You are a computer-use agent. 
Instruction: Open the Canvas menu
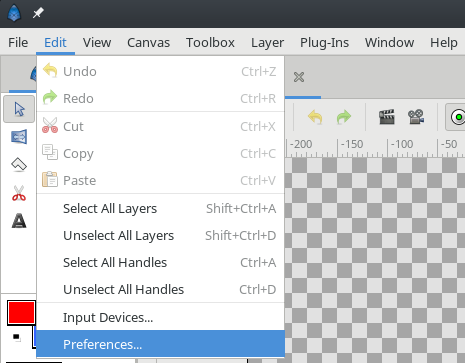(148, 42)
